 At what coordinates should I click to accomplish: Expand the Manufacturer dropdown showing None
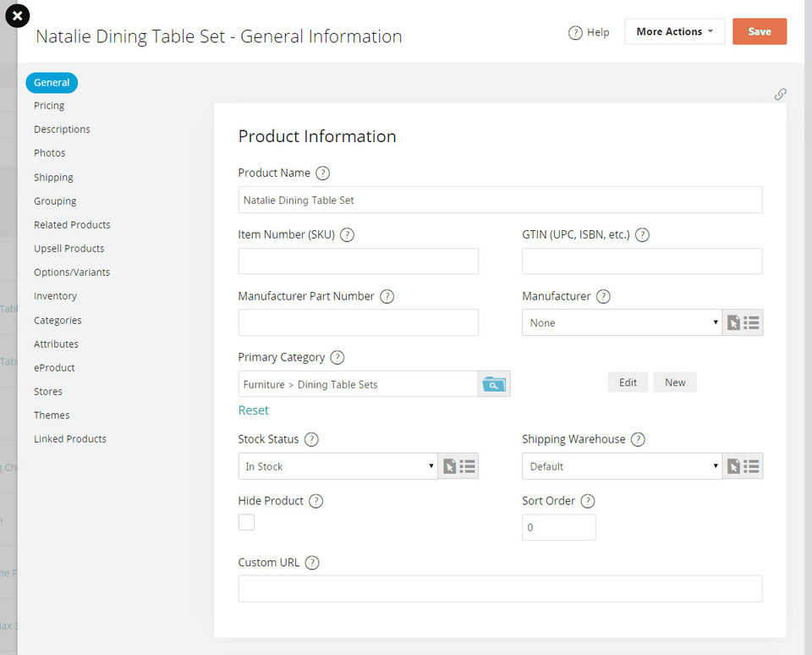coord(622,322)
